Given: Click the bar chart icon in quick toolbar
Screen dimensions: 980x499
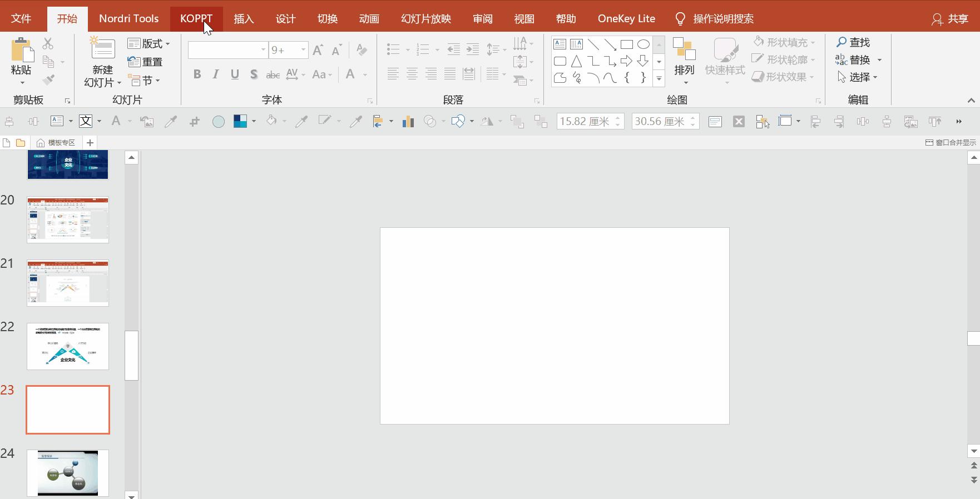Looking at the screenshot, I should point(408,122).
